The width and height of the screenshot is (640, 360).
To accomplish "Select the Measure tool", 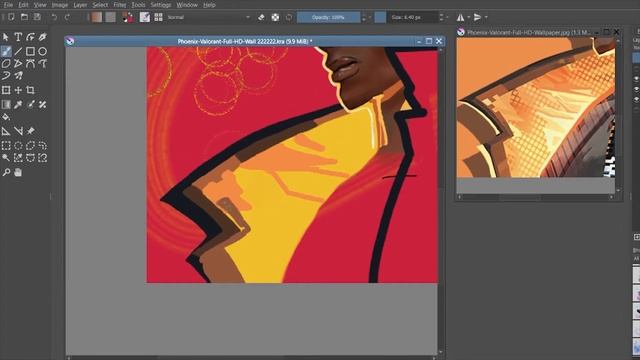I will [x=18, y=131].
